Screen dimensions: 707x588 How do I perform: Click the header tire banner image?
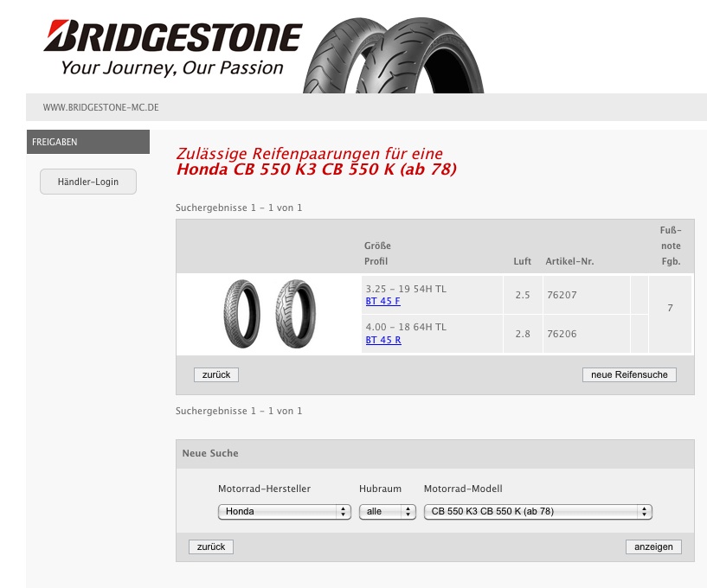(393, 55)
